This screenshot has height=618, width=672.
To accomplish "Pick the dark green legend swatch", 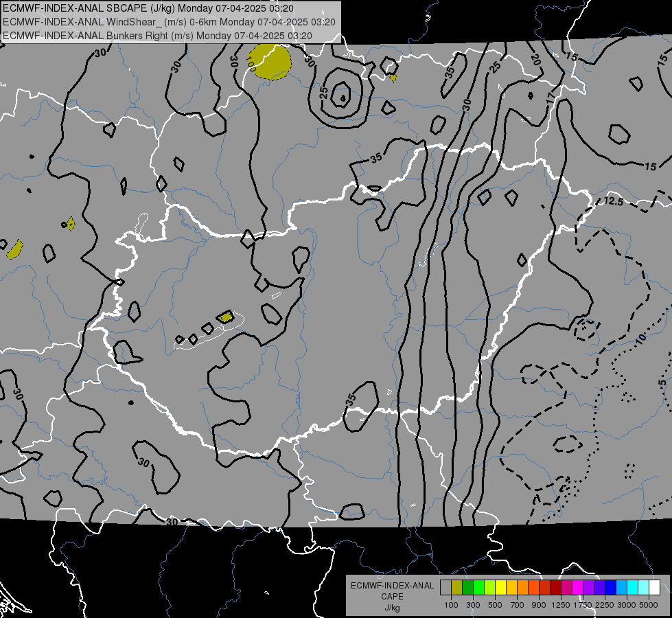I will [467, 588].
